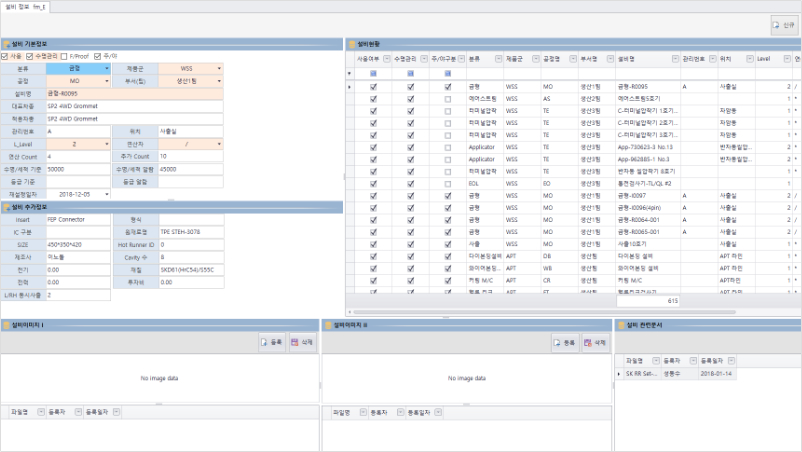Toggle 주/야구분 box in 금형-I0097 row
Viewport: 802px width, 452px height.
click(448, 196)
